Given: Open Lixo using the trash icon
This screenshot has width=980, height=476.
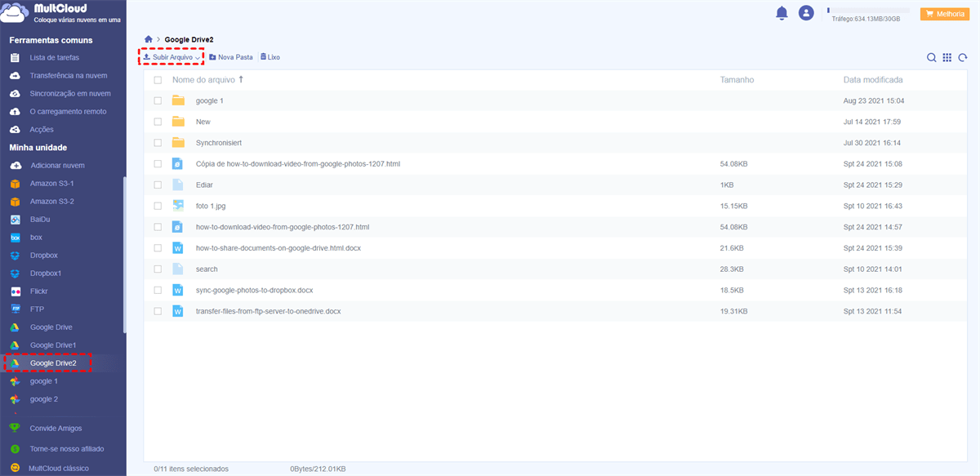Looking at the screenshot, I should tap(269, 56).
